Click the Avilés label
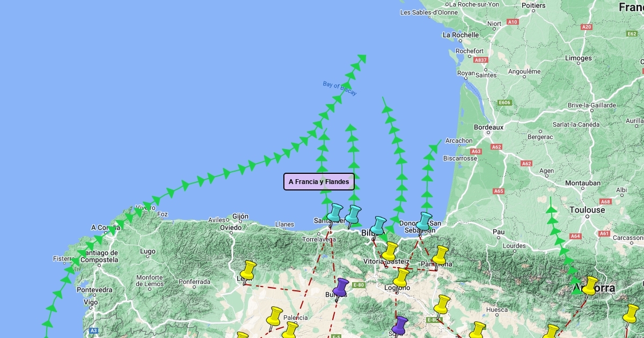The height and width of the screenshot is (338, 644). [217, 220]
